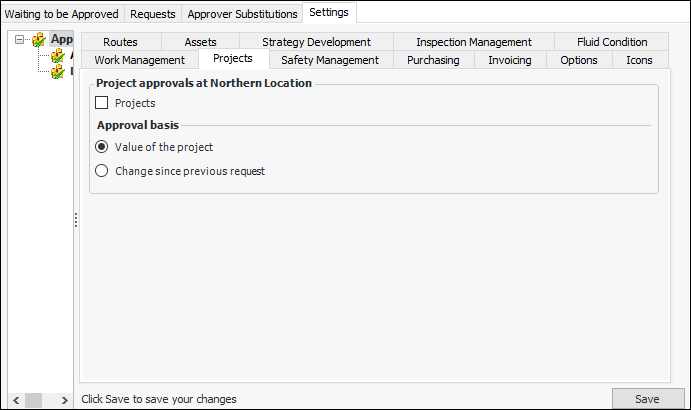Open the Safety Management tab
691x410 pixels.
pos(330,60)
